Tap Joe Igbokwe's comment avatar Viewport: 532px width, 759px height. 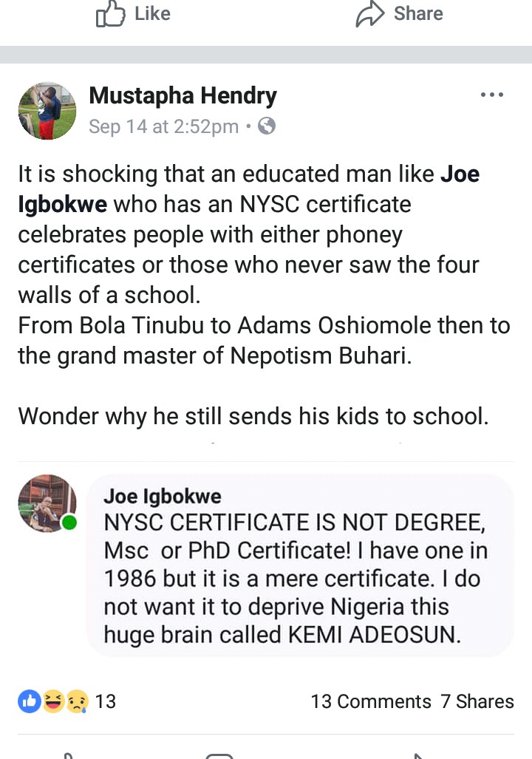[x=46, y=502]
